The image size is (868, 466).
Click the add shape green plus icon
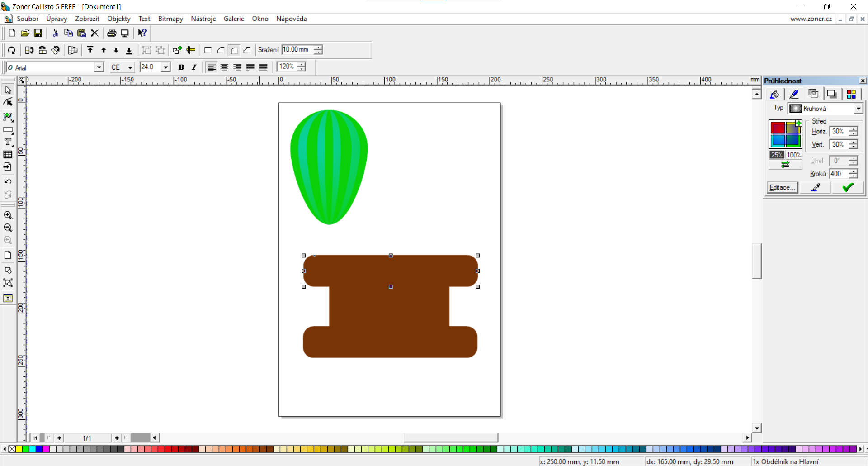177,50
